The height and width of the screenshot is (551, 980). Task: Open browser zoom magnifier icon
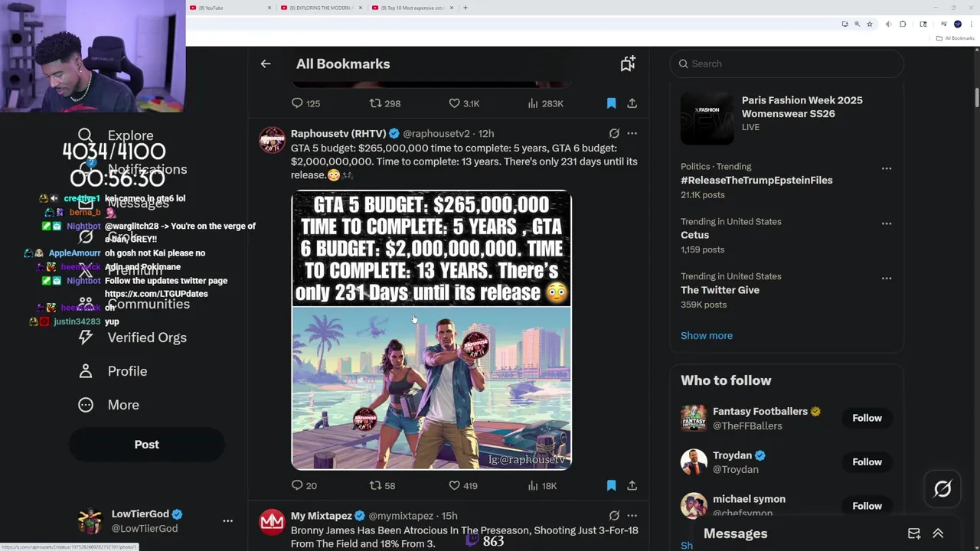point(857,24)
